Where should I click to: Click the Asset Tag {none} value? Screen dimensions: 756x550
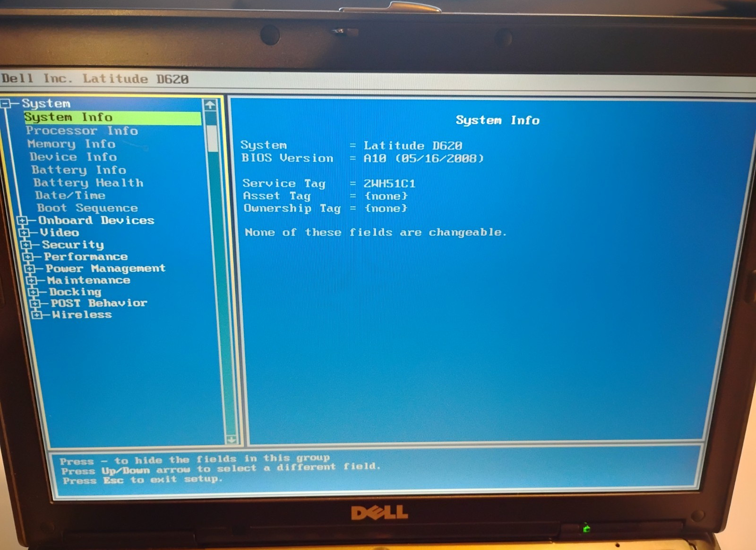pyautogui.click(x=386, y=196)
